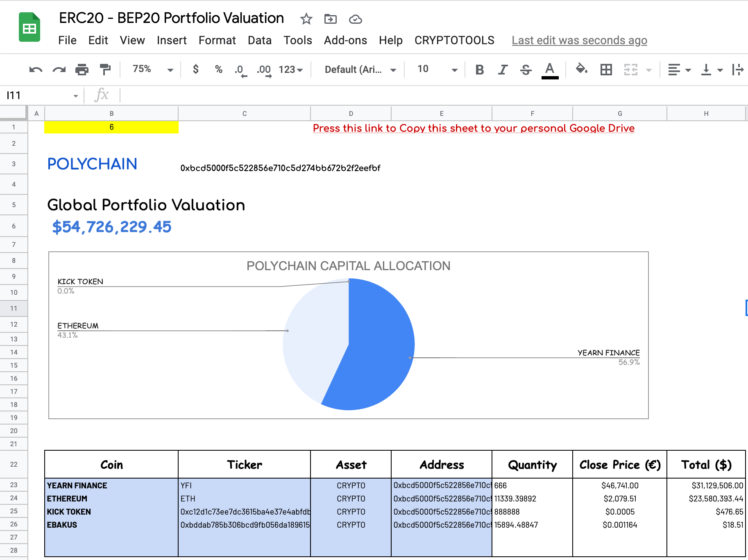Open the Format menu

(x=217, y=40)
